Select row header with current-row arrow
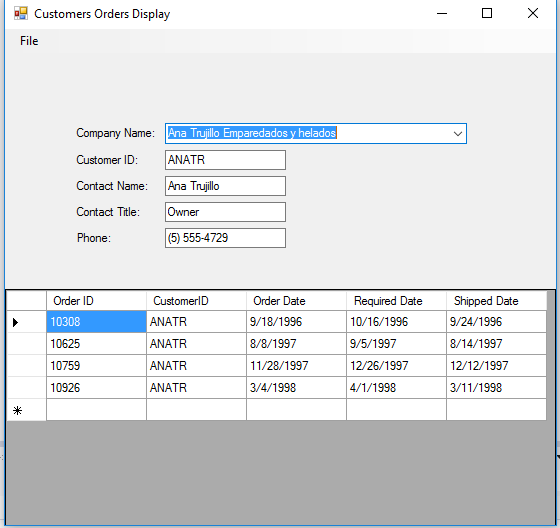Image resolution: width=560 pixels, height=528 pixels. coord(27,322)
